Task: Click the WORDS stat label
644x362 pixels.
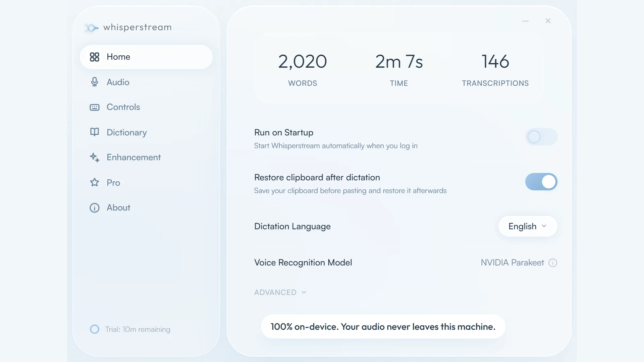Action: click(x=303, y=83)
